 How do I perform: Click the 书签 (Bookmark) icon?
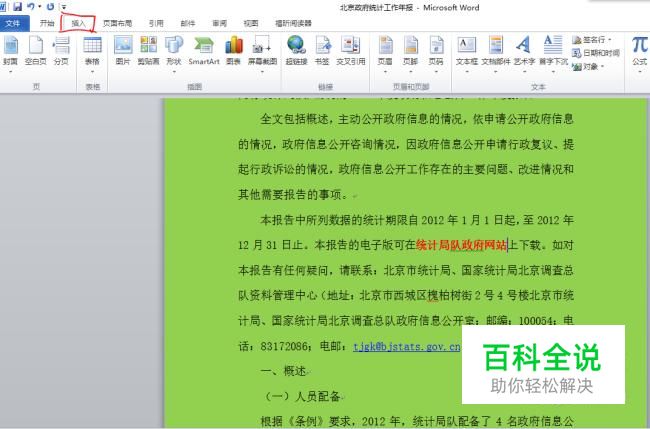click(322, 45)
